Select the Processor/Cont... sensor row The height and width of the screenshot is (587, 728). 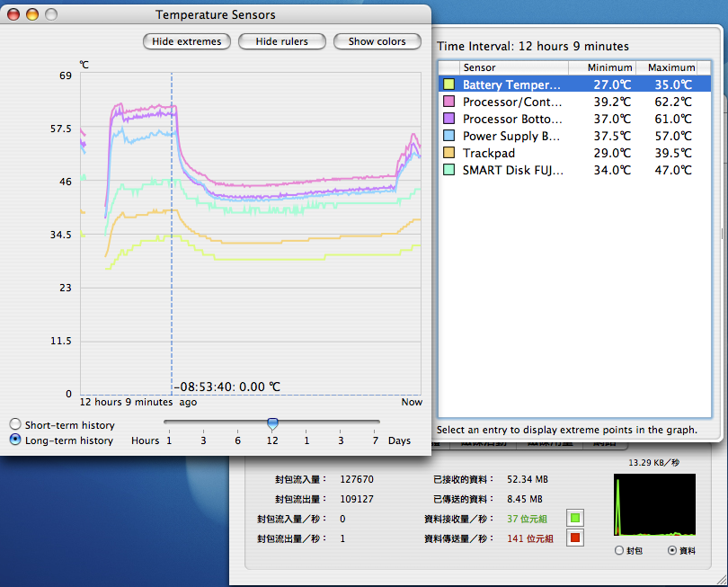coord(575,102)
